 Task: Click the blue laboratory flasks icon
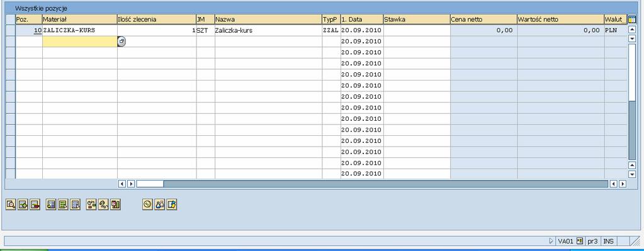160,204
